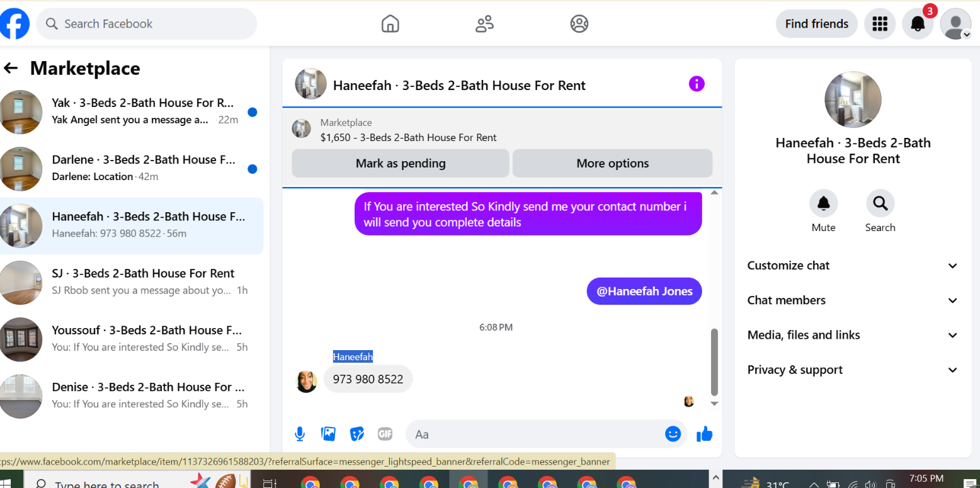Click the chat scrollbar down arrow

(x=714, y=403)
